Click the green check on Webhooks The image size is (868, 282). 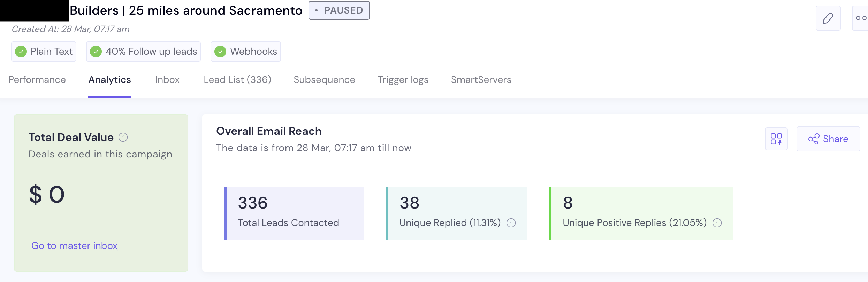coord(220,52)
